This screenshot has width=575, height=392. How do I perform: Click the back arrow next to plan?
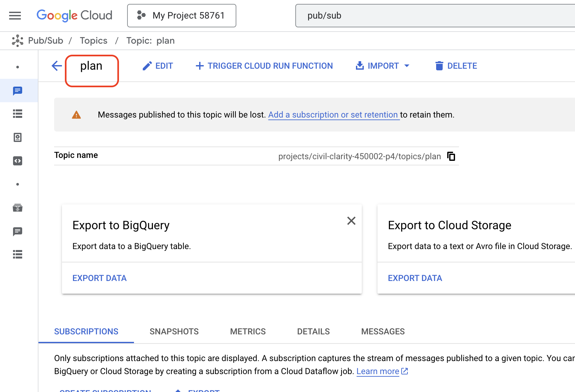pos(57,66)
